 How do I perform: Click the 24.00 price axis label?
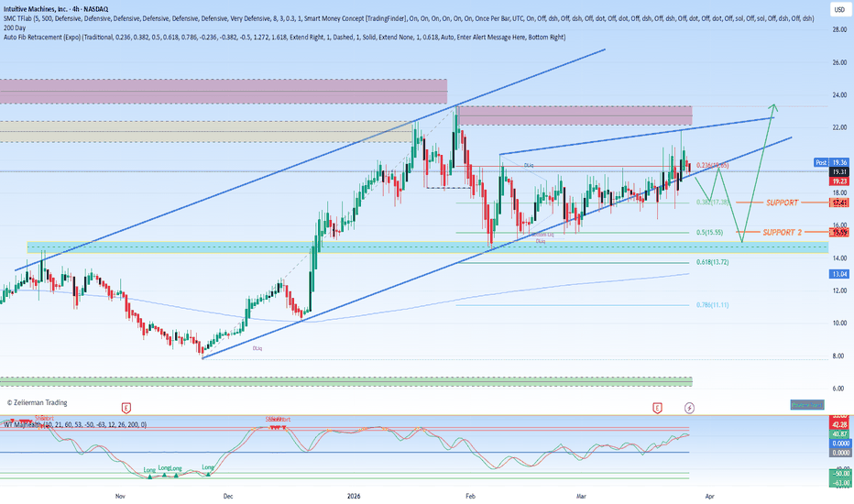point(839,94)
